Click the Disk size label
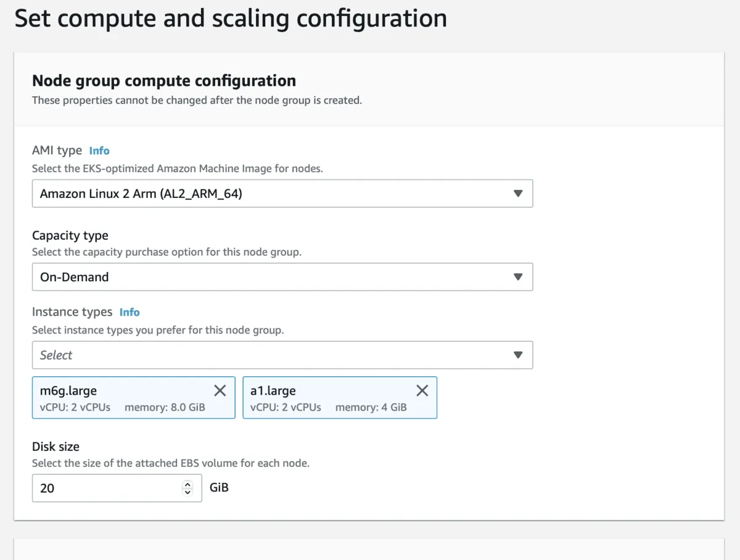Image resolution: width=740 pixels, height=560 pixels. pyautogui.click(x=55, y=447)
